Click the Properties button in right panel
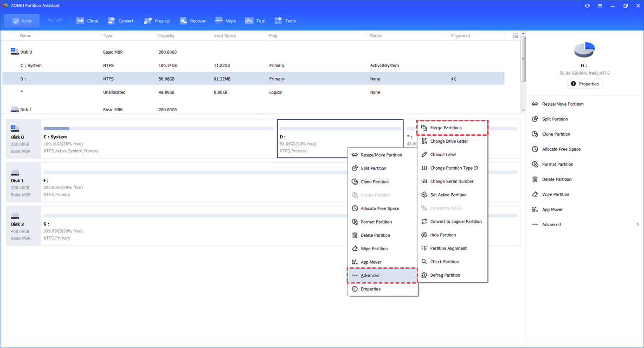644x348 pixels. 585,84
